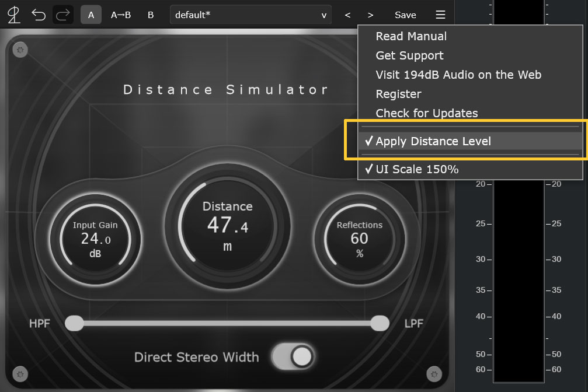Undo the last parameter change

[x=39, y=15]
